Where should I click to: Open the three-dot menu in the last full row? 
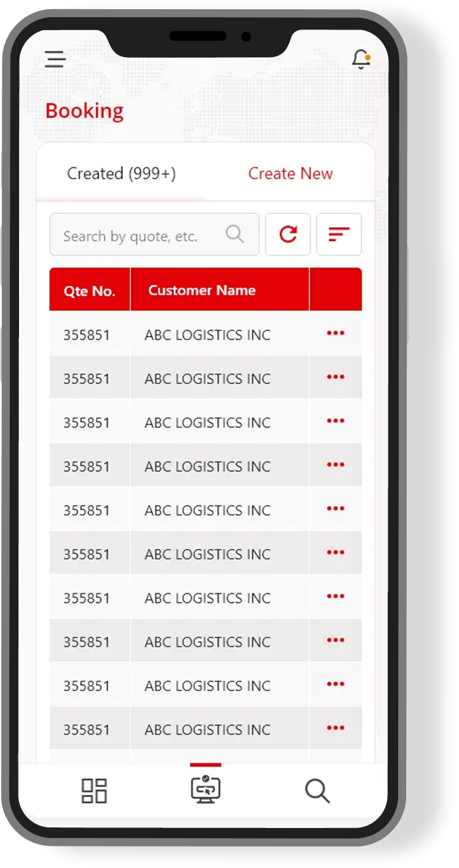335,728
